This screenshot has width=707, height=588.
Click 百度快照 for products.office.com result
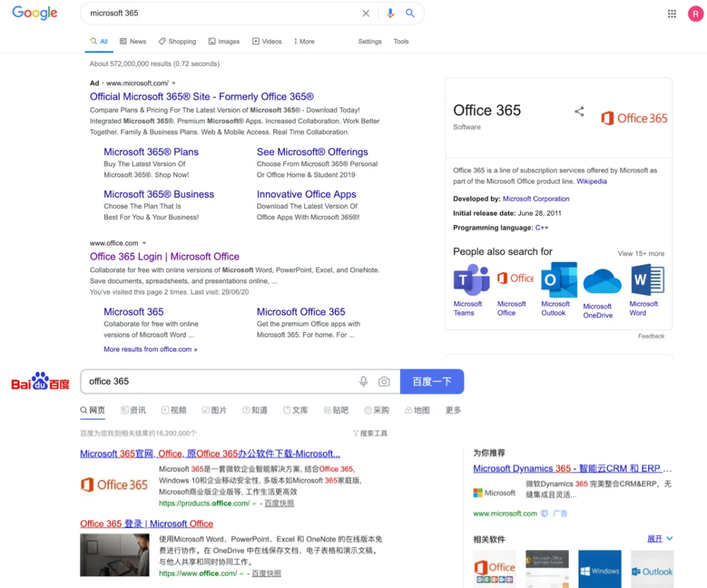[279, 504]
